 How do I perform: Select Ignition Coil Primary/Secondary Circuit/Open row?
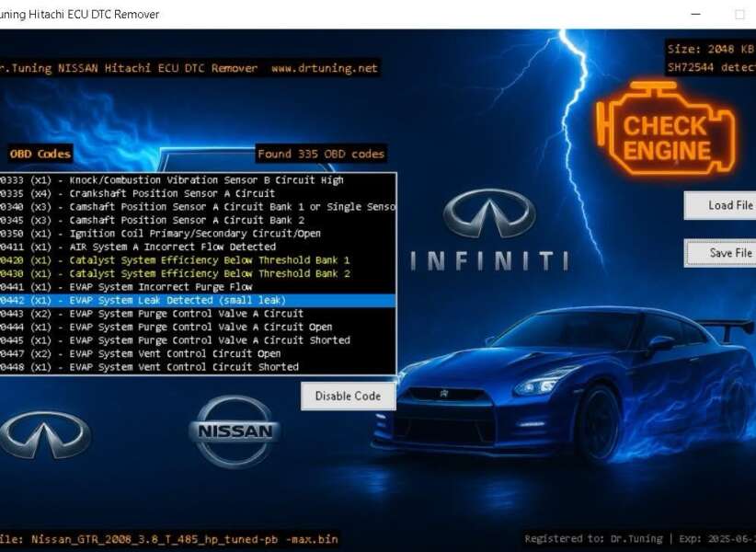pyautogui.click(x=198, y=234)
